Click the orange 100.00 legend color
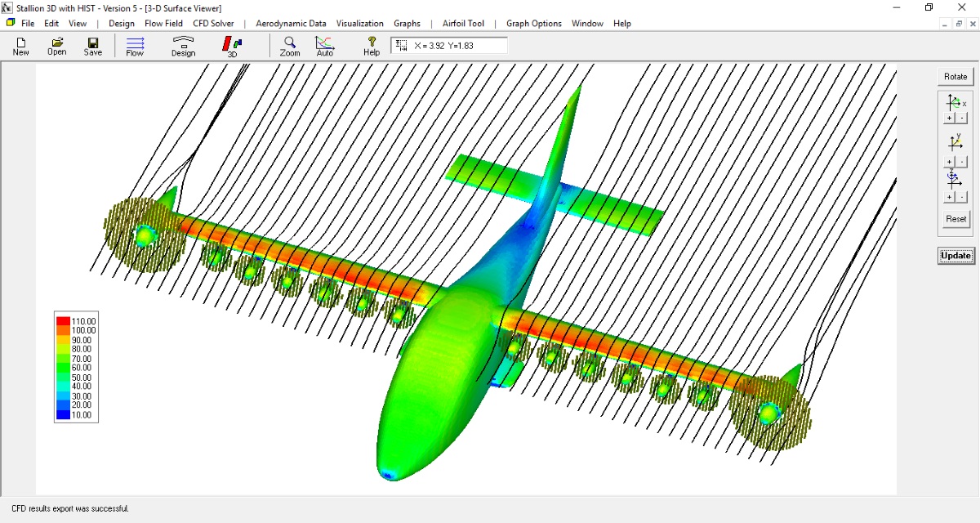This screenshot has width=980, height=523. [63, 330]
